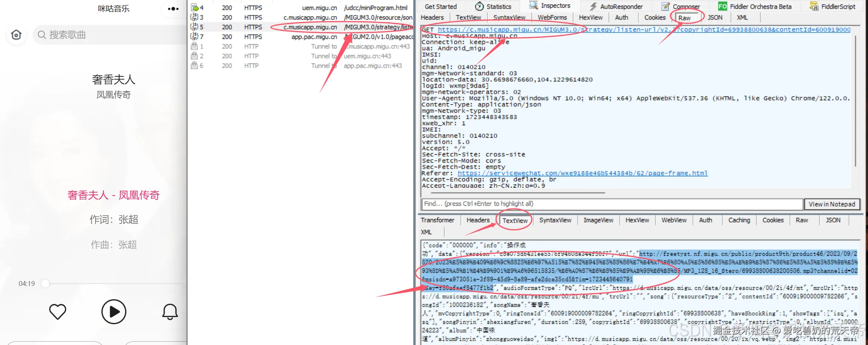This screenshot has height=345, width=868.
Task: Show request JSON inspector
Action: pos(715,17)
